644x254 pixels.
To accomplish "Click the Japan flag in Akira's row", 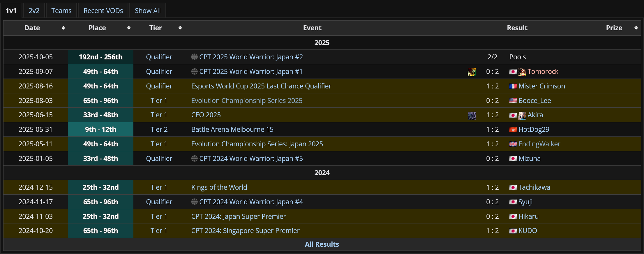I will 513,115.
